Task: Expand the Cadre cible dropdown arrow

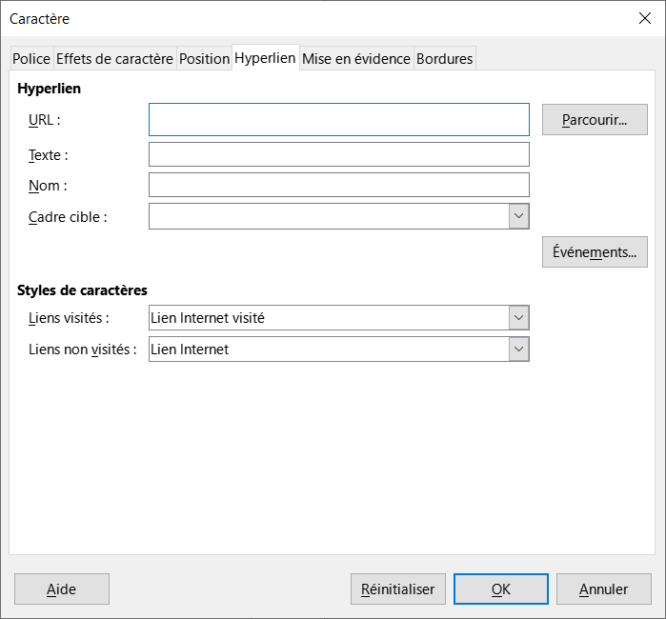Action: 519,216
